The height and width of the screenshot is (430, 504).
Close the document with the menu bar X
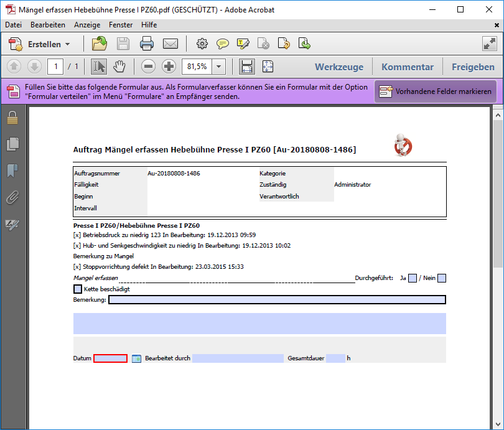coord(497,25)
